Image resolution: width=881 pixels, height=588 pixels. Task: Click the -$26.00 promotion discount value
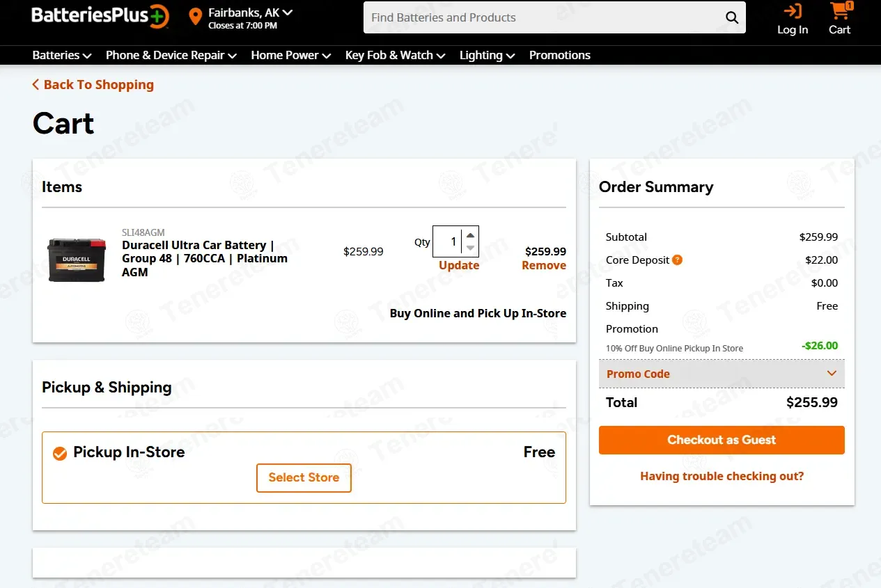click(x=820, y=346)
